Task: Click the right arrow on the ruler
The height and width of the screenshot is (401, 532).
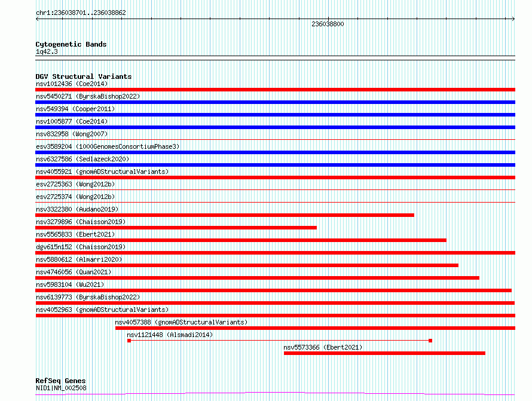Action: [x=513, y=19]
